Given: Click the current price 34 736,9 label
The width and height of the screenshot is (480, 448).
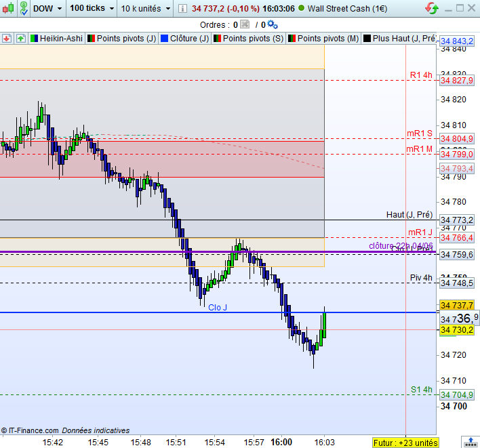Looking at the screenshot, I should [459, 319].
